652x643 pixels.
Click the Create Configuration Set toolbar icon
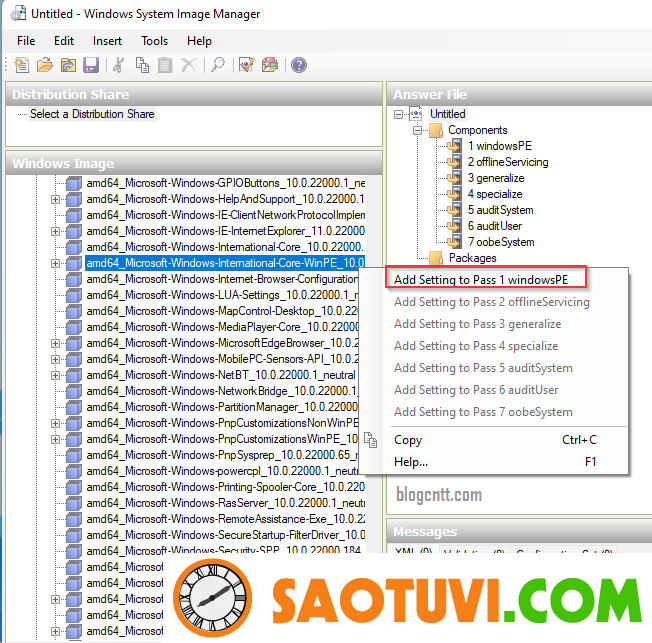[x=270, y=65]
